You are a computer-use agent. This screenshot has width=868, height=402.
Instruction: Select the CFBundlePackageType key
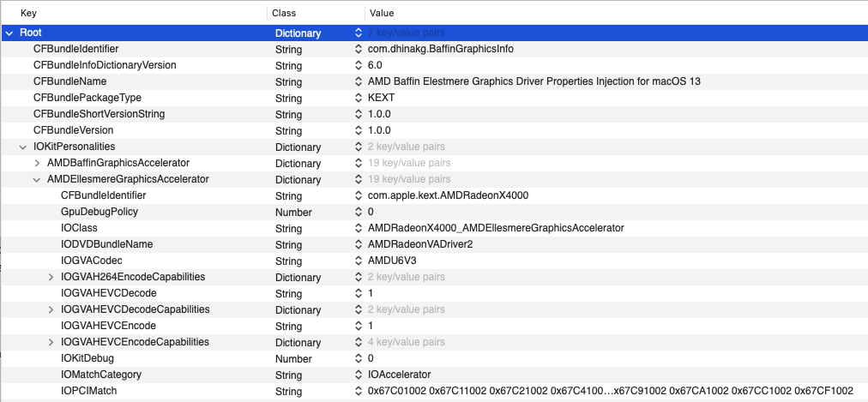point(87,98)
